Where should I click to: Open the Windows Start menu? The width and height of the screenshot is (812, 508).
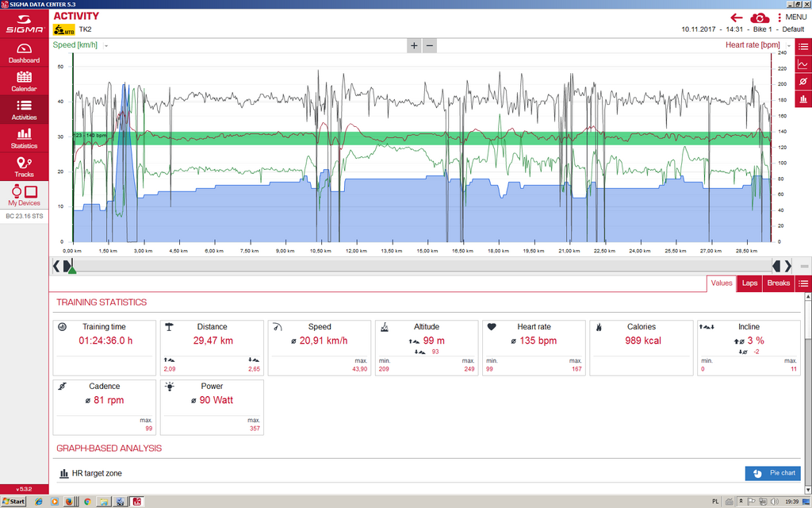click(x=13, y=502)
